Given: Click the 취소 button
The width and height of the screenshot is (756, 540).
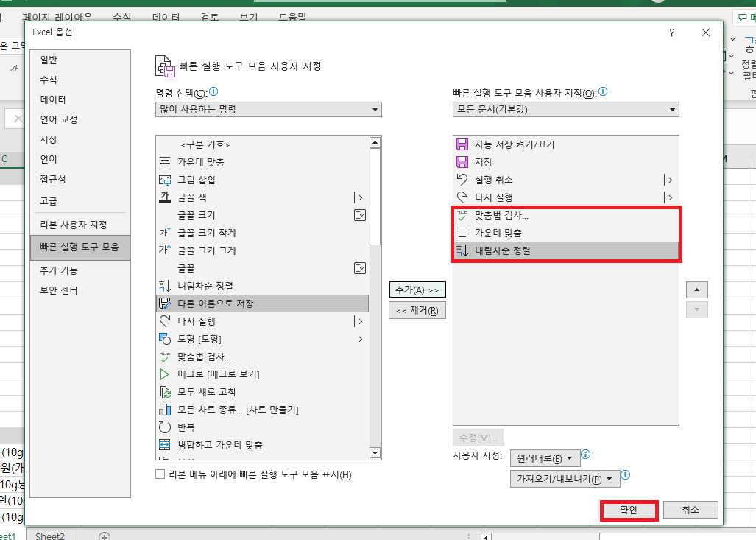Looking at the screenshot, I should [690, 510].
